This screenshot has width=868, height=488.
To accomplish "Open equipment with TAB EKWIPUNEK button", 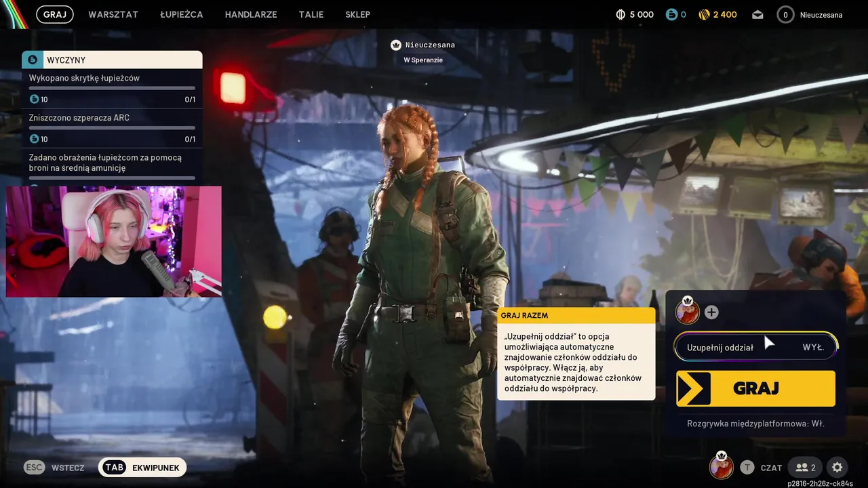I will click(142, 468).
